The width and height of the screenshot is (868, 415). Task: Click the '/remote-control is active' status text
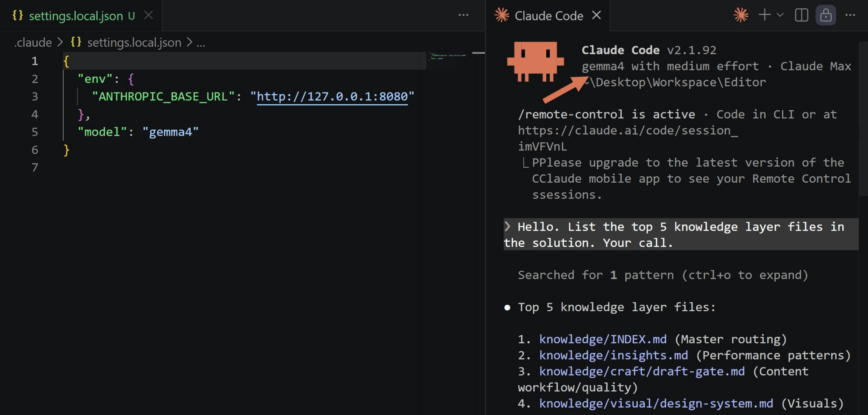606,114
